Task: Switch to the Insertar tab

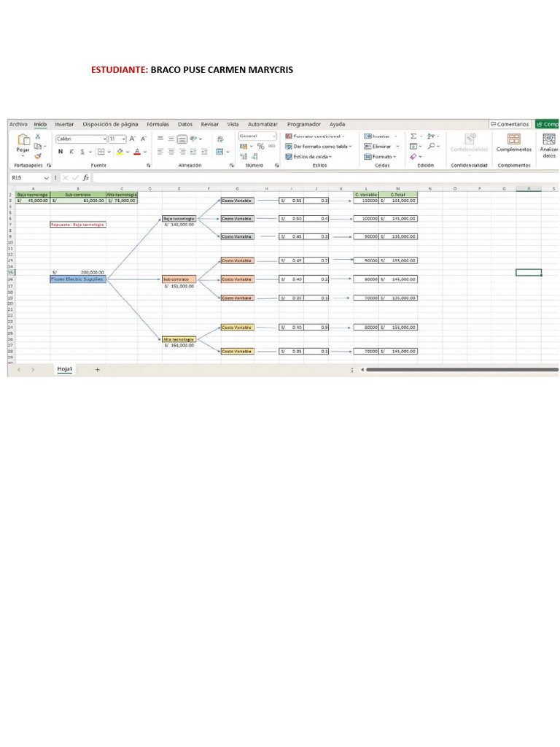Action: tap(64, 124)
